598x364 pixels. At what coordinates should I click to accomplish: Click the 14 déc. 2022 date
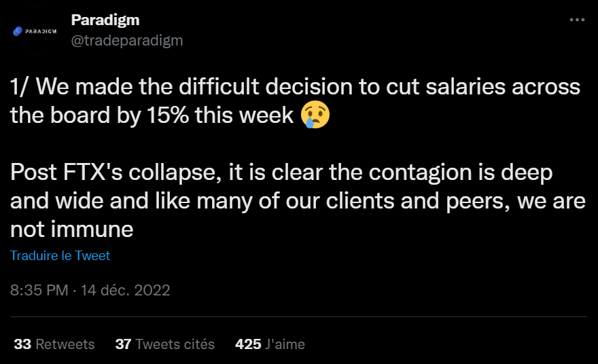(125, 291)
